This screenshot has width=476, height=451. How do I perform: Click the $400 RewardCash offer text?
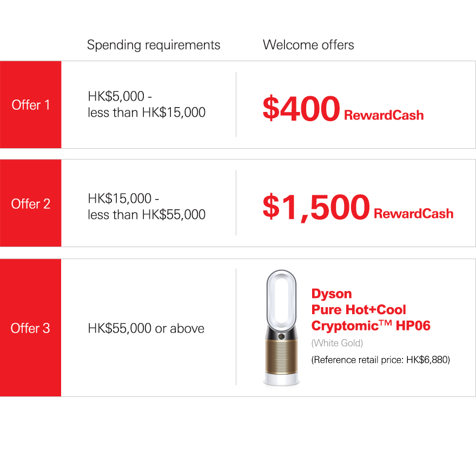[343, 108]
